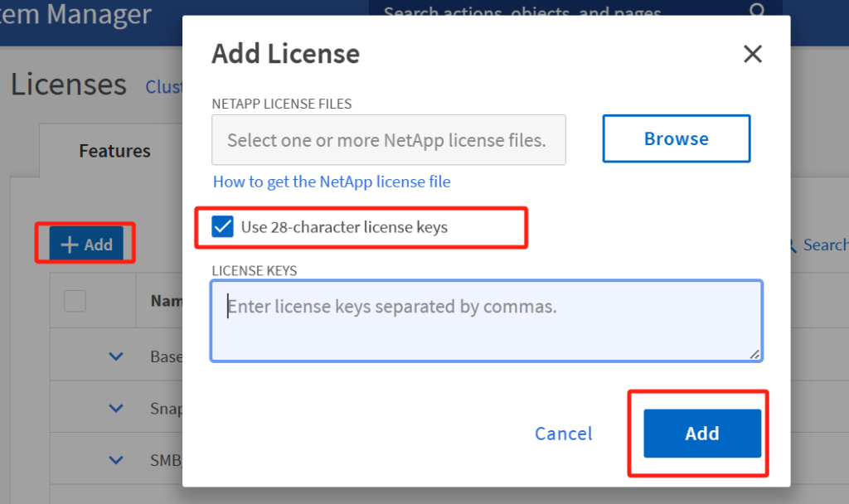The height and width of the screenshot is (504, 849).
Task: Open the Features tab
Action: 114,151
